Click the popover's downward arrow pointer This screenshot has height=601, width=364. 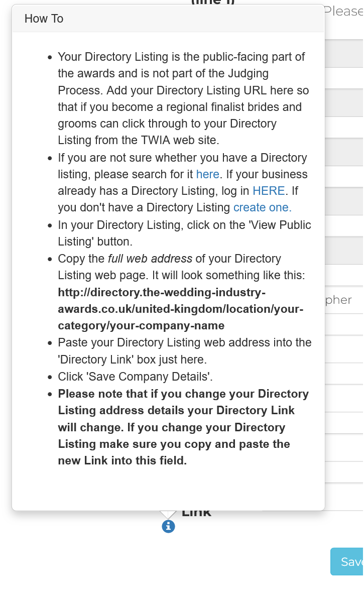(x=168, y=514)
